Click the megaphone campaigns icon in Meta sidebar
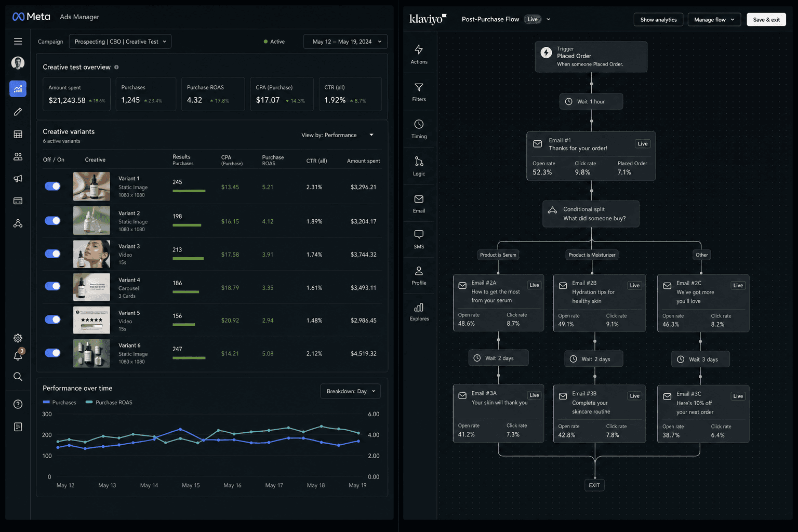 (18, 178)
